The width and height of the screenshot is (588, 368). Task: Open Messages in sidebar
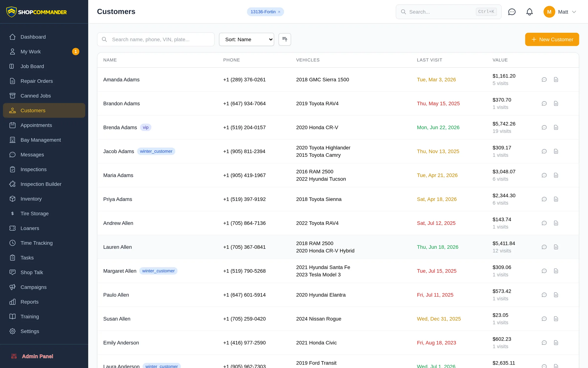(x=44, y=155)
